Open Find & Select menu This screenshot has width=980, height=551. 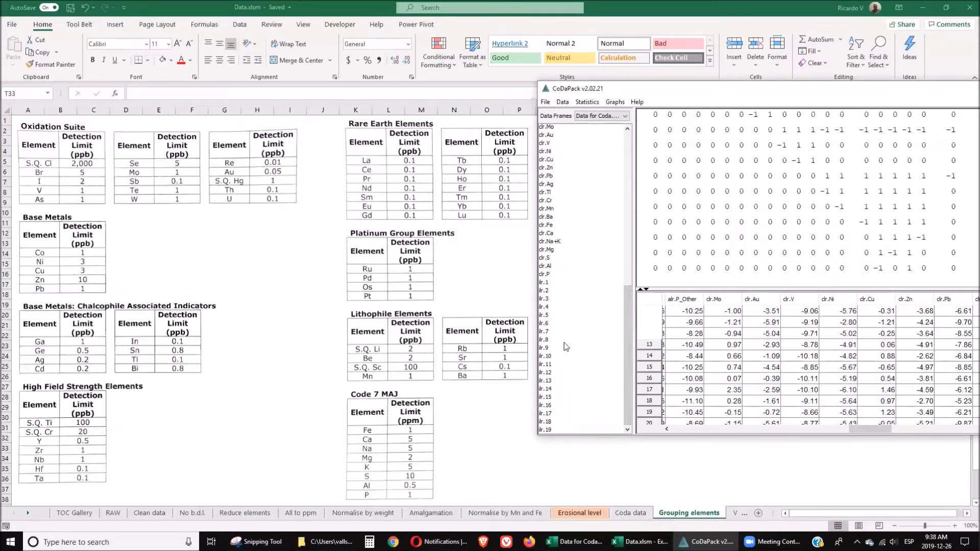[879, 52]
